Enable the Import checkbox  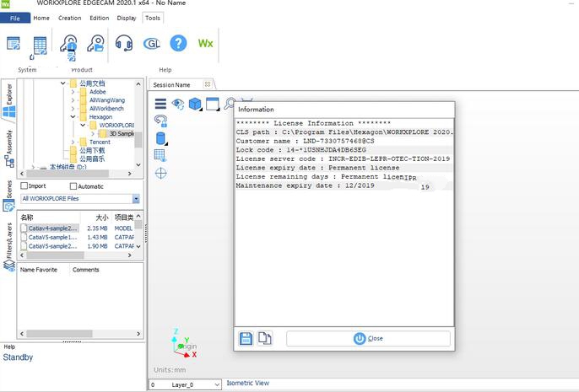(x=24, y=185)
